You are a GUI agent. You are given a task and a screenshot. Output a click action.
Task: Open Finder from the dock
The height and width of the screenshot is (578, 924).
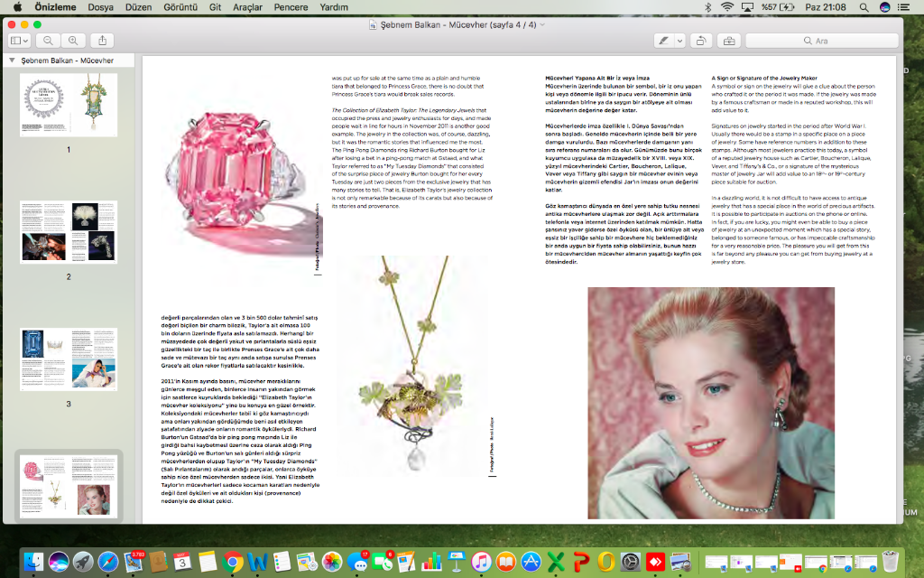[x=33, y=561]
